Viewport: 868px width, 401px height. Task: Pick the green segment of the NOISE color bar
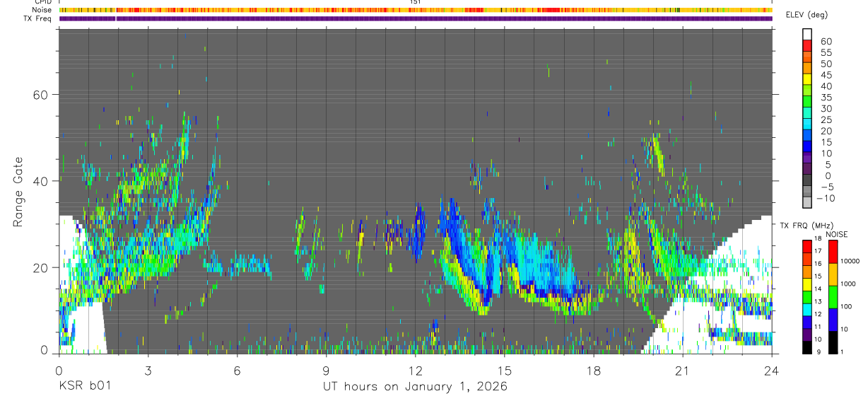tap(833, 297)
